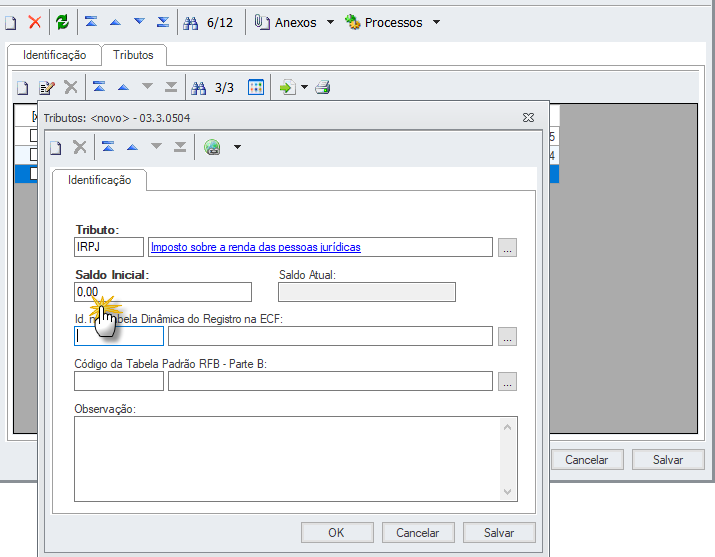Open grid column layout icon
715x557 pixels.
point(256,87)
